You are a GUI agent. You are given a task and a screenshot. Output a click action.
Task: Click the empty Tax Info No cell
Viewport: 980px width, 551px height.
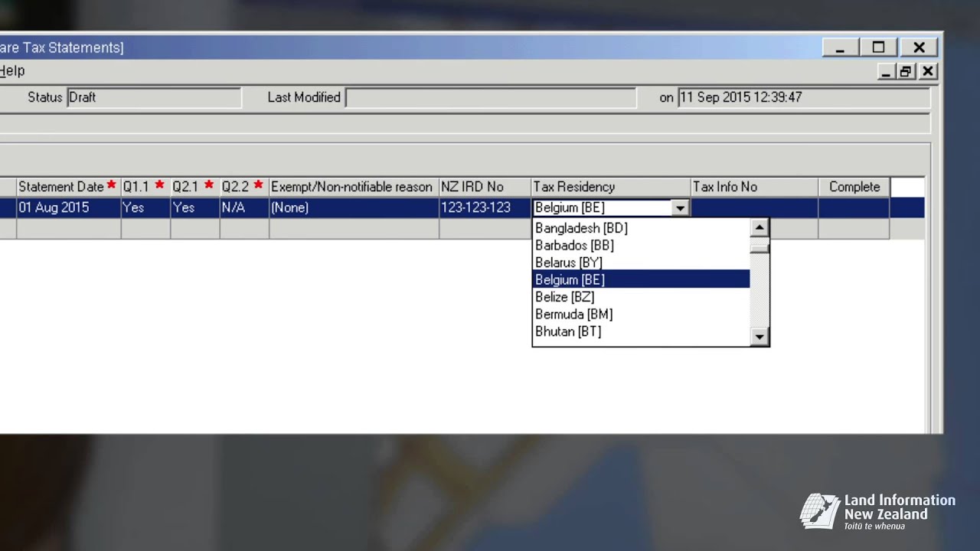click(754, 207)
